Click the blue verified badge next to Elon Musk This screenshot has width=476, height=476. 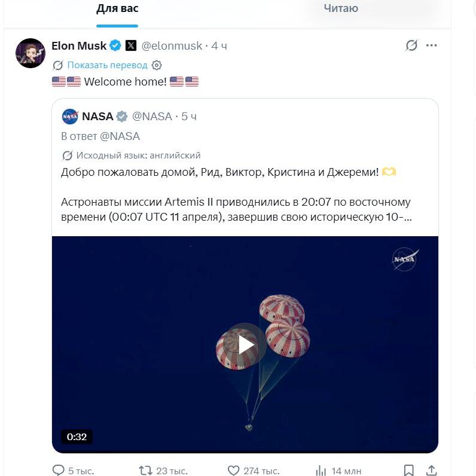pos(115,45)
